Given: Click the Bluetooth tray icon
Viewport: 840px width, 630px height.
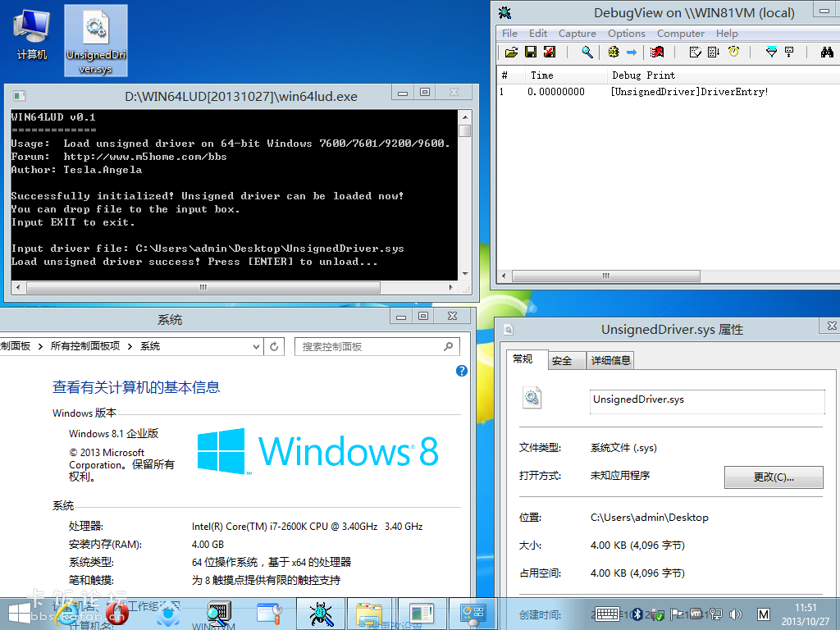Looking at the screenshot, I should pyautogui.click(x=637, y=614).
